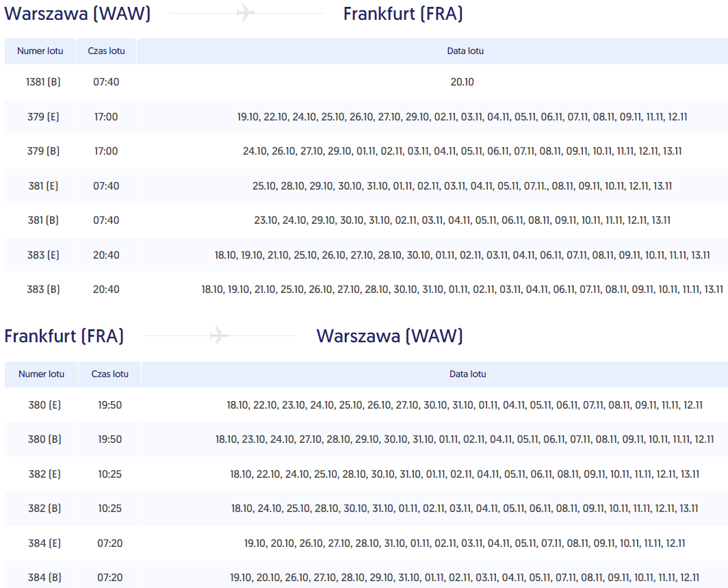The width and height of the screenshot is (728, 588).
Task: Click the 19:50 time of flight 380 (B)
Action: tap(110, 439)
